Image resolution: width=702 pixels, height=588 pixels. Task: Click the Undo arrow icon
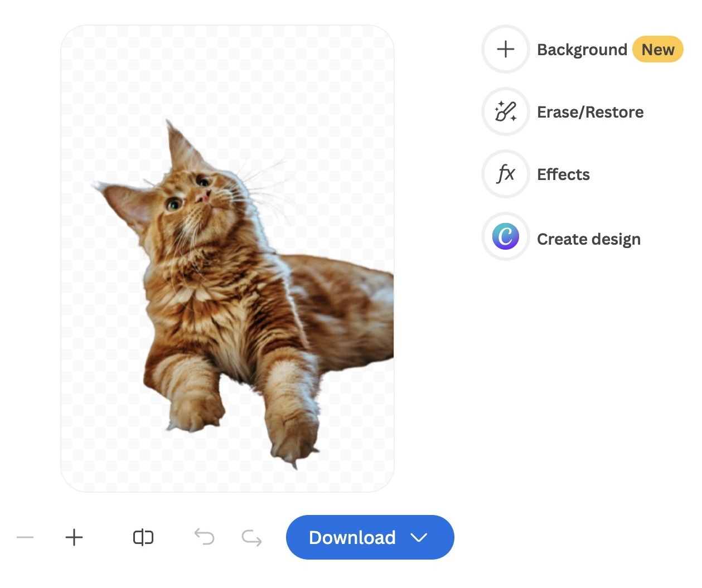tap(205, 537)
